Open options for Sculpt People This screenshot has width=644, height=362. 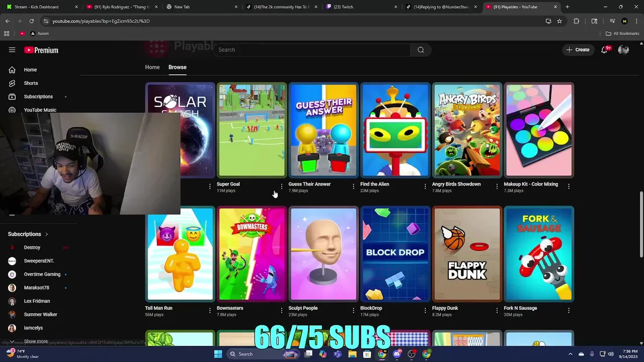353,311
